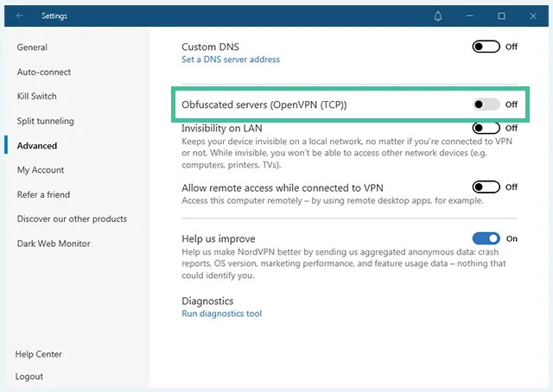Maximize the Settings window
This screenshot has height=392, width=553.
point(501,16)
